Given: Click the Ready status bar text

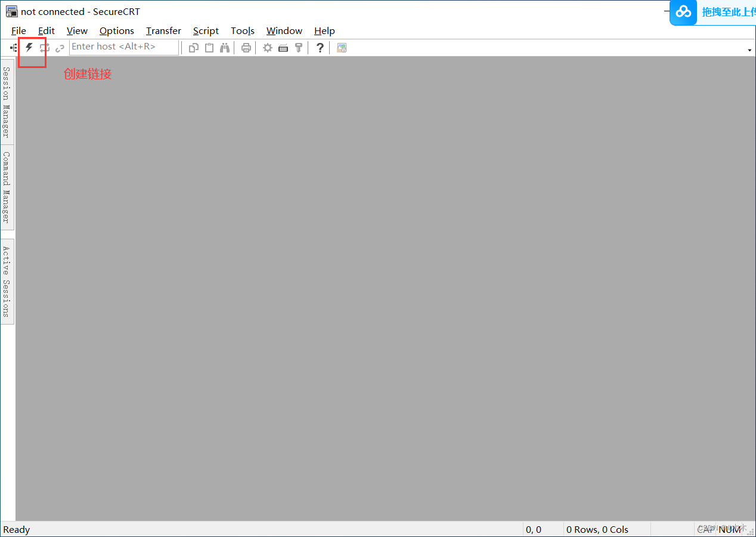Looking at the screenshot, I should coord(17,529).
